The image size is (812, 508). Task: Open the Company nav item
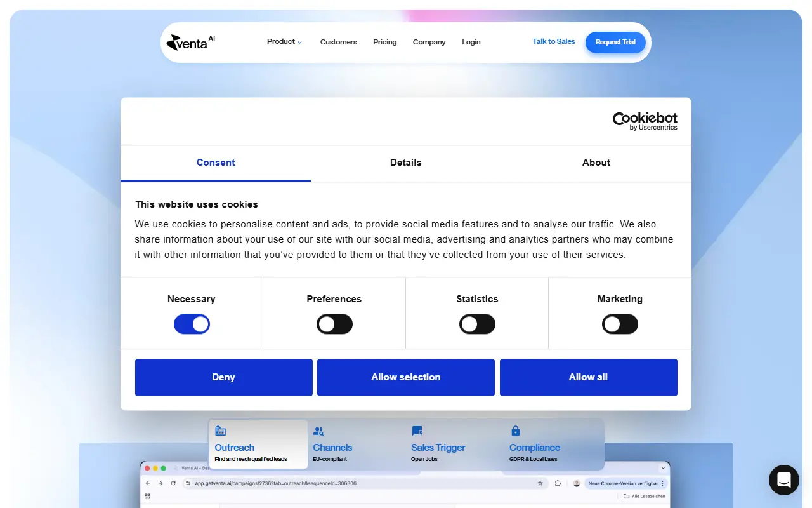(429, 42)
